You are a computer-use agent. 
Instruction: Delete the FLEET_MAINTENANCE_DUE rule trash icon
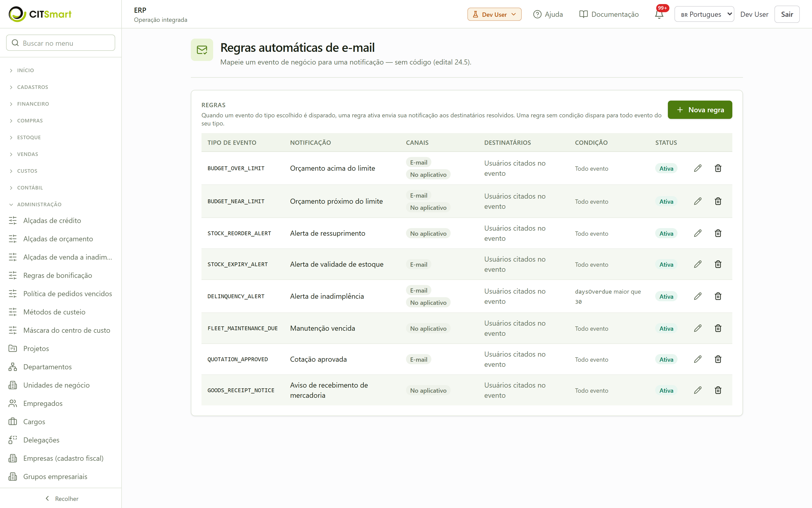(x=718, y=328)
